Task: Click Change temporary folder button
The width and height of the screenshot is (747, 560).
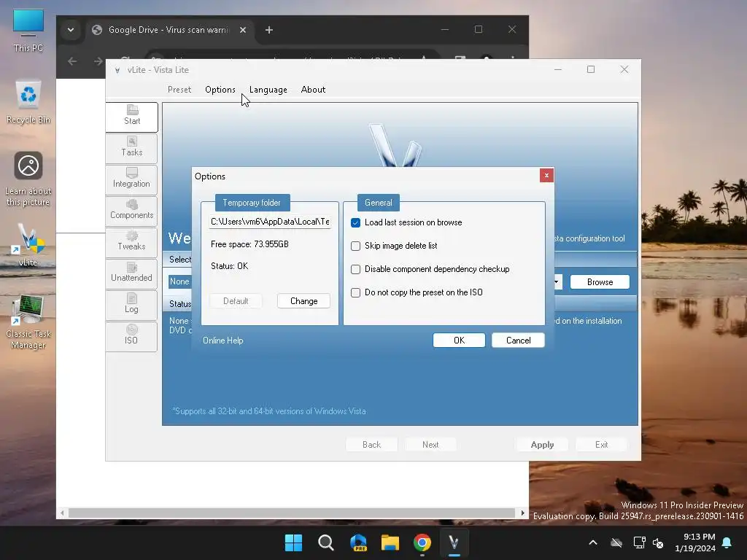Action: 303,301
